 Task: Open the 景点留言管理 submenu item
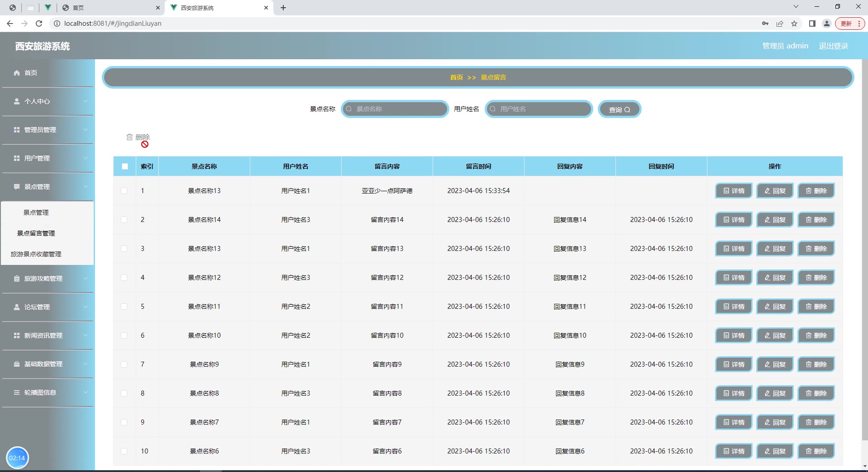(x=36, y=233)
